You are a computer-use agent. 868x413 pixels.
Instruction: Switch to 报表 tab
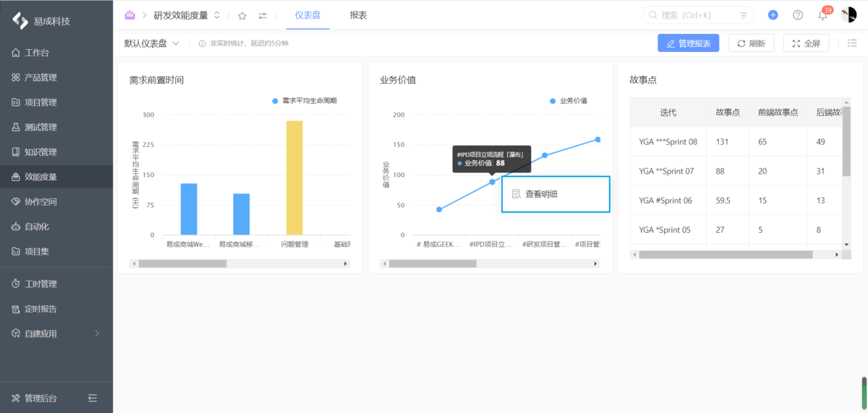click(x=358, y=14)
